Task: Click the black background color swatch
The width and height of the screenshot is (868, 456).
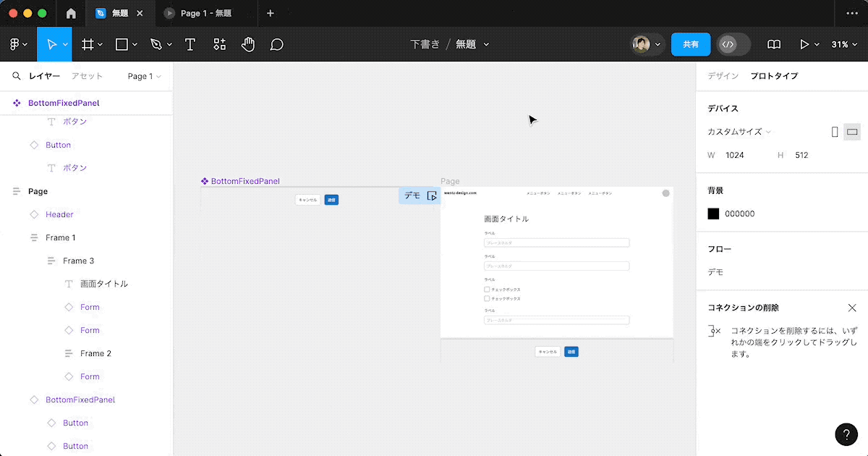Action: click(x=713, y=214)
